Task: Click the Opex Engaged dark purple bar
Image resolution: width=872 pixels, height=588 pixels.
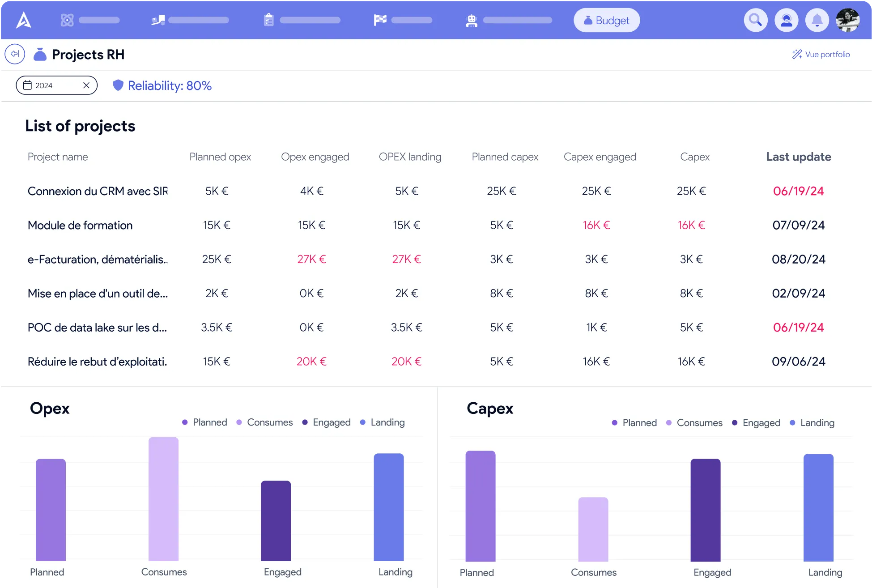Action: [276, 520]
